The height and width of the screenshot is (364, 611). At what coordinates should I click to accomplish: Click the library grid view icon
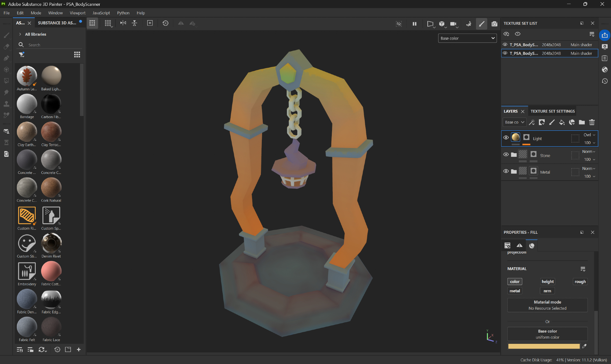click(77, 55)
